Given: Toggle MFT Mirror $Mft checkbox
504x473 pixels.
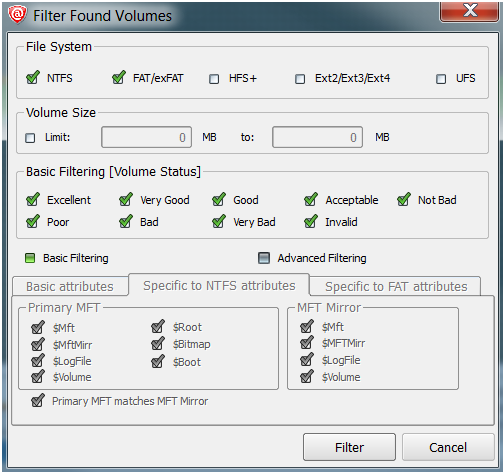Looking at the screenshot, I should click(x=307, y=327).
